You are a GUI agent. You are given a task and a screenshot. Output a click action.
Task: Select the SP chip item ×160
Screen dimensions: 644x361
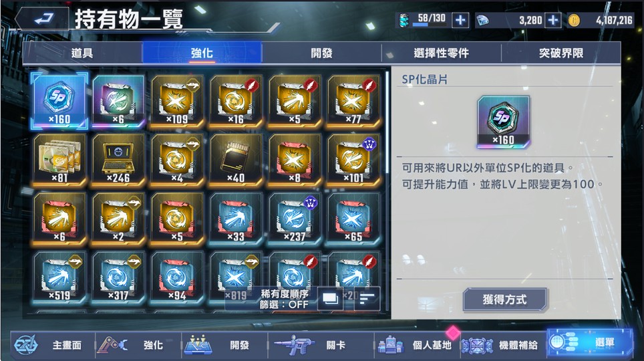click(59, 100)
